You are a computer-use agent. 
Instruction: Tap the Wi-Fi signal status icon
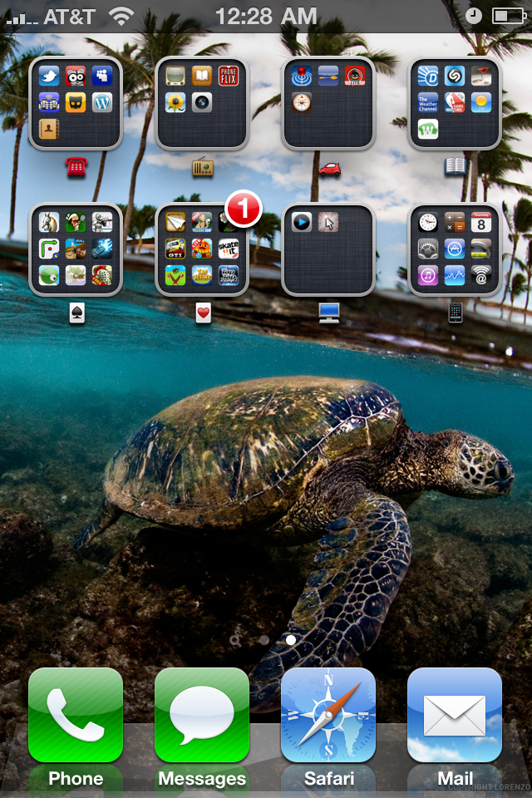click(x=121, y=17)
